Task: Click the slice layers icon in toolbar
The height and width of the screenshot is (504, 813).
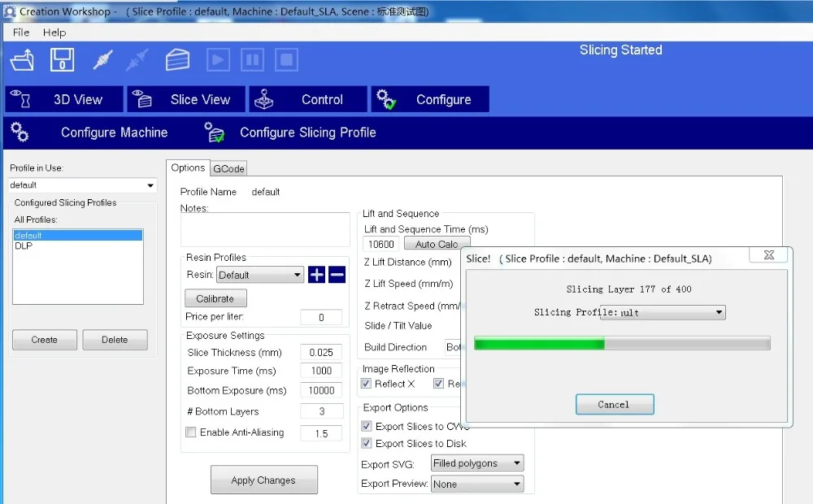Action: click(x=177, y=59)
